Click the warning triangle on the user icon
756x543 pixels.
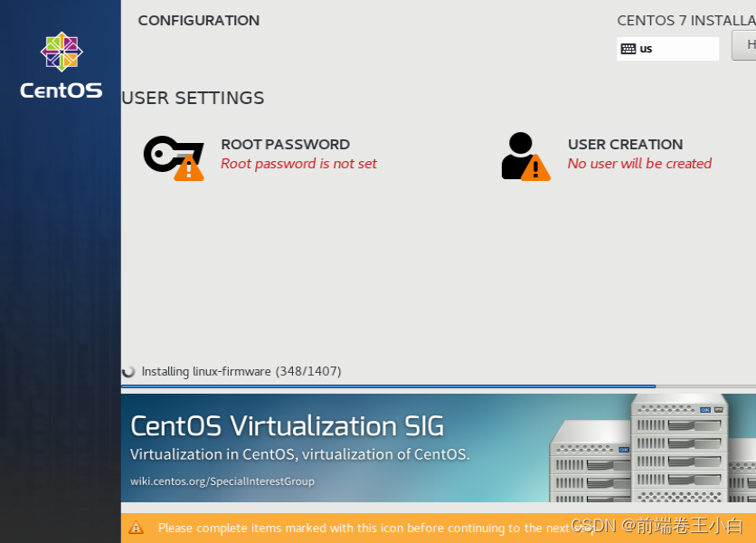536,168
